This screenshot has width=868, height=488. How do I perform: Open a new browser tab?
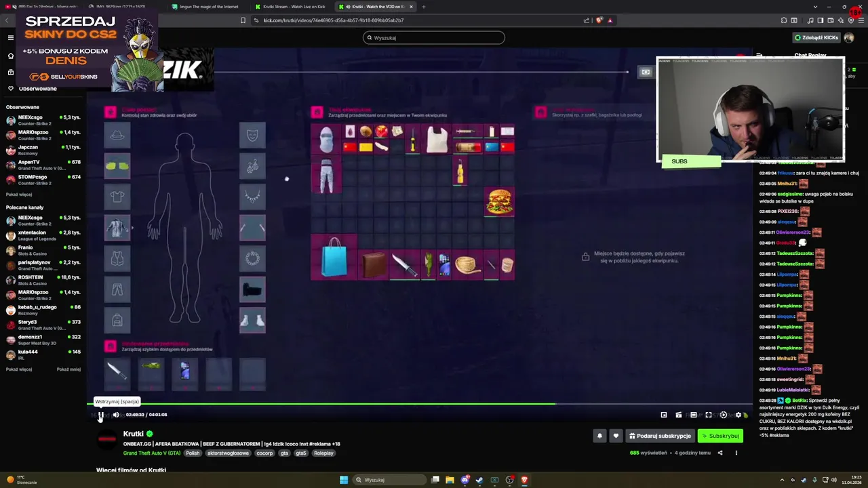[424, 7]
